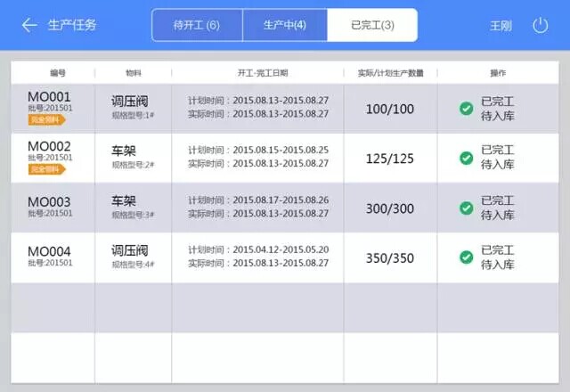Click green checkmark icon in MO004 row
This screenshot has width=570, height=392.
tap(466, 257)
